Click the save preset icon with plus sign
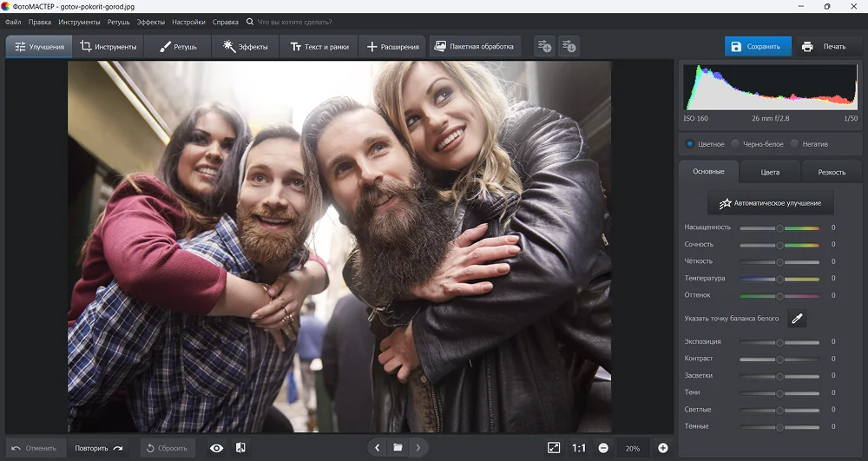868x461 pixels. click(x=544, y=46)
